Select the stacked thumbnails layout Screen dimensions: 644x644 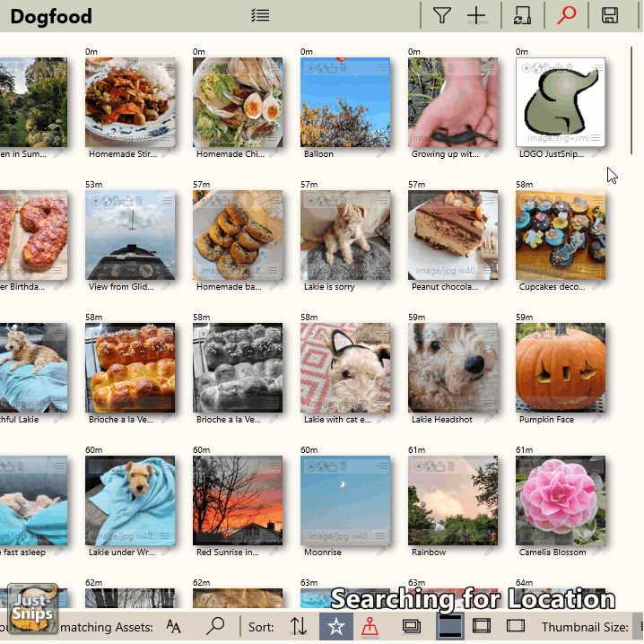click(x=412, y=626)
